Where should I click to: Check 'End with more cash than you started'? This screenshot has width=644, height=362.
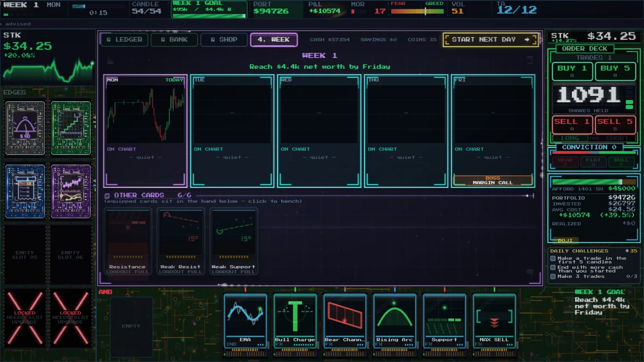pyautogui.click(x=553, y=267)
